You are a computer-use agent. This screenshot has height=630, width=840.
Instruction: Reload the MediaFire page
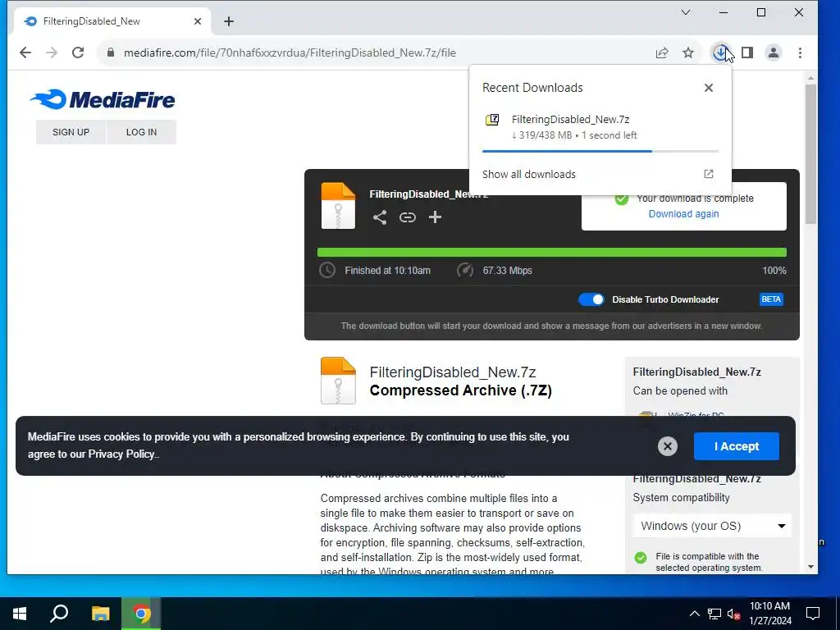click(x=78, y=52)
